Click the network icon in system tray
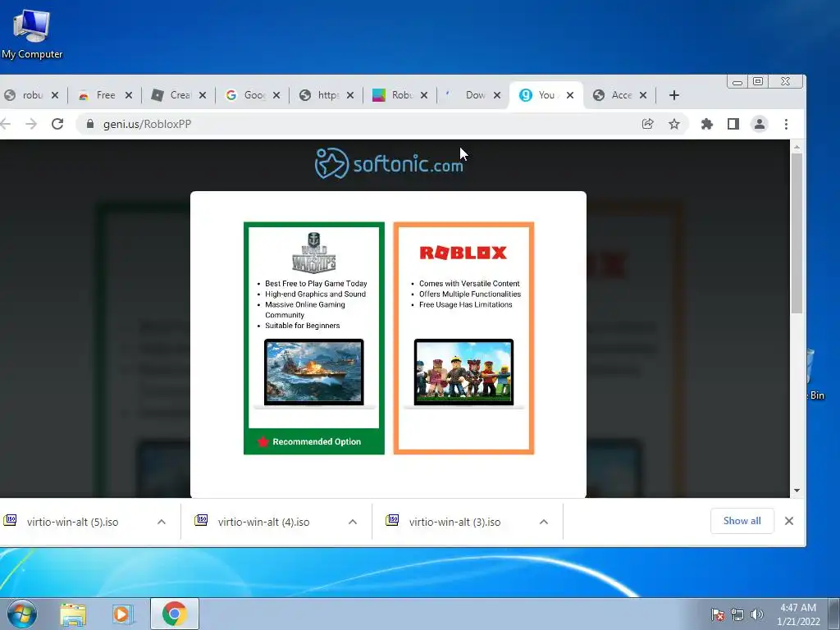 coord(737,614)
